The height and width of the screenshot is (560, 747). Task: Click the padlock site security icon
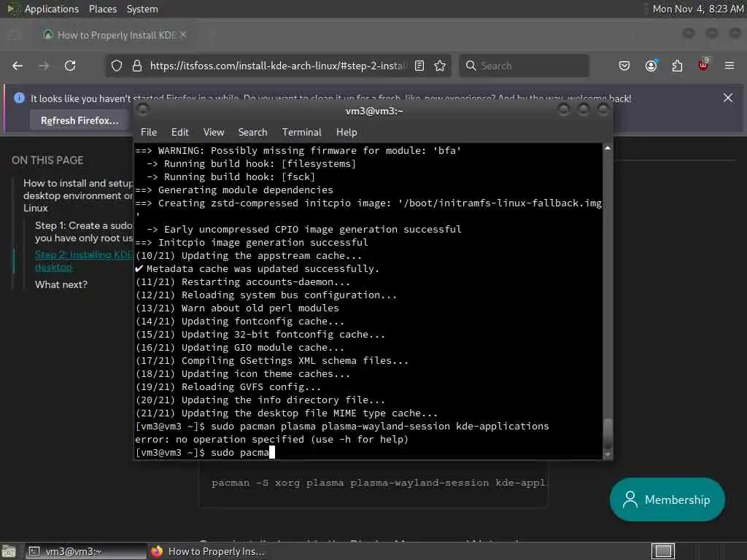(137, 66)
